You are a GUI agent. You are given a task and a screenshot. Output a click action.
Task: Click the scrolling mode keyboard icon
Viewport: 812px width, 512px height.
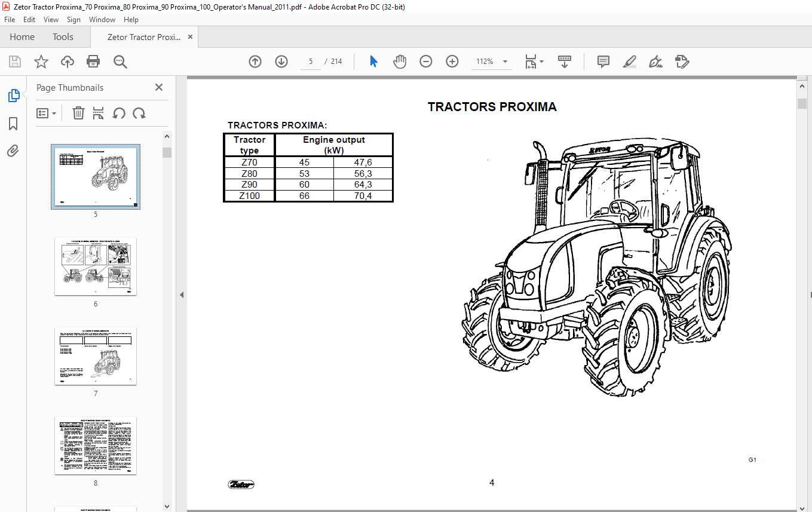[x=565, y=62]
